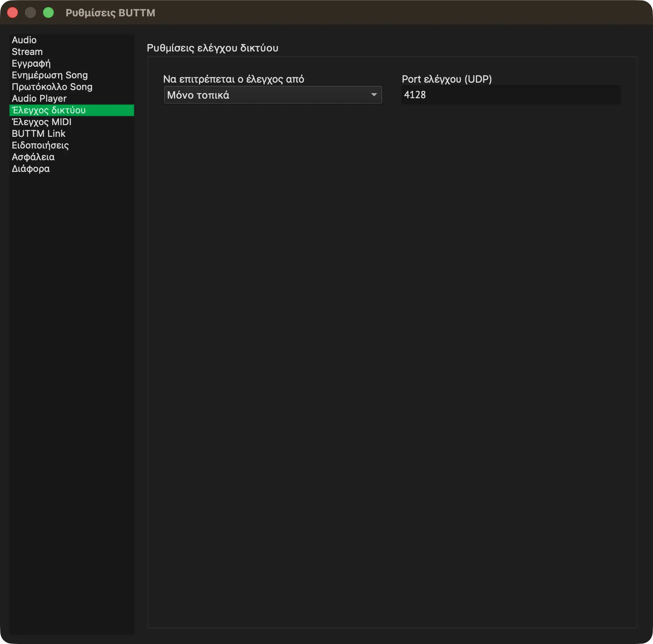Select Πρωτόκολλο Song in sidebar
Viewport: 653px width, 644px height.
[71, 87]
